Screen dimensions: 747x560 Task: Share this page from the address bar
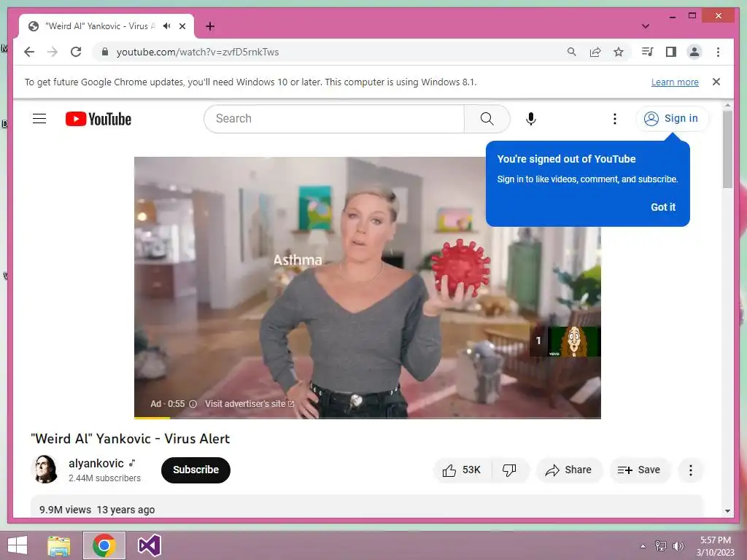(595, 52)
